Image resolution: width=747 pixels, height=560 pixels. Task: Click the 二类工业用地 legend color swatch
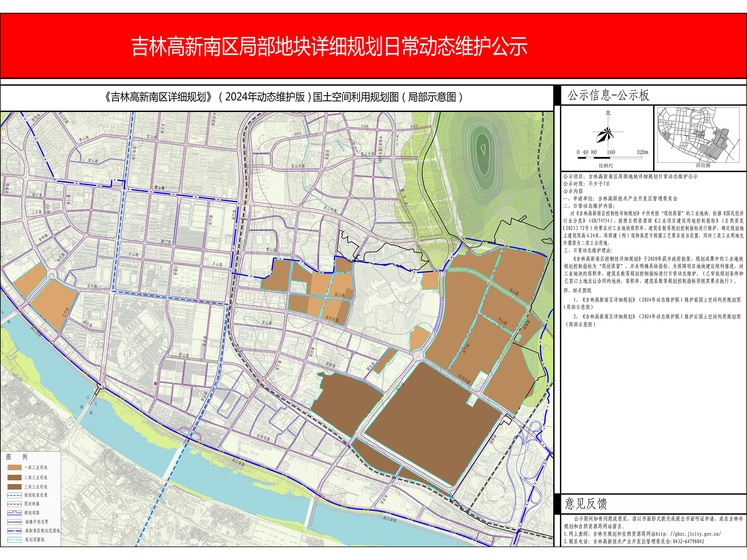(14, 477)
